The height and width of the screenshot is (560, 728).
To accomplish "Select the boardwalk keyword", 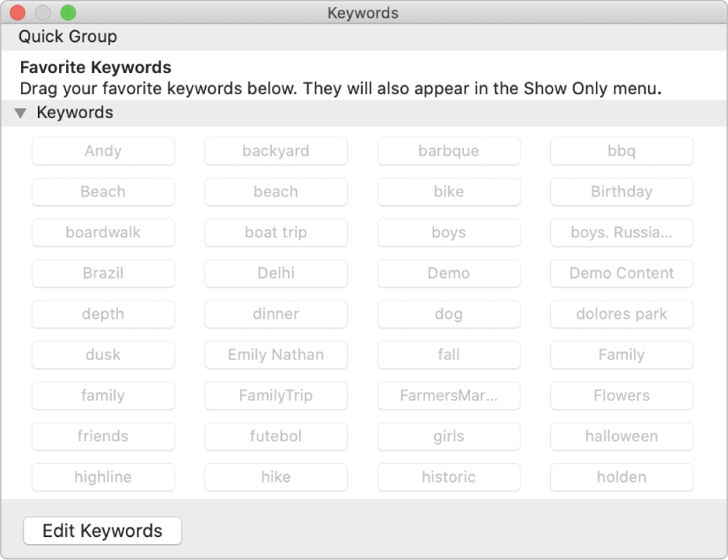I will (x=103, y=232).
